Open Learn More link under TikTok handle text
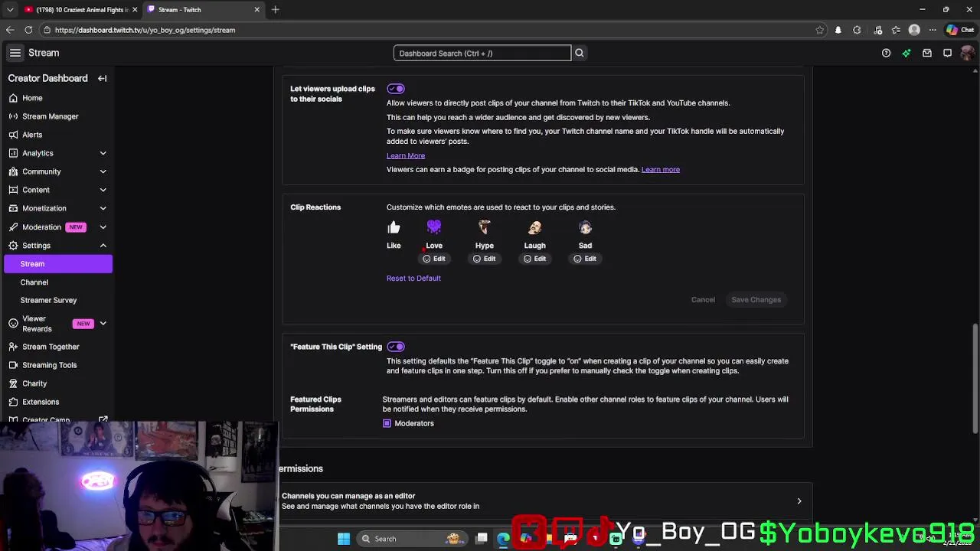This screenshot has height=551, width=980. pyautogui.click(x=406, y=155)
